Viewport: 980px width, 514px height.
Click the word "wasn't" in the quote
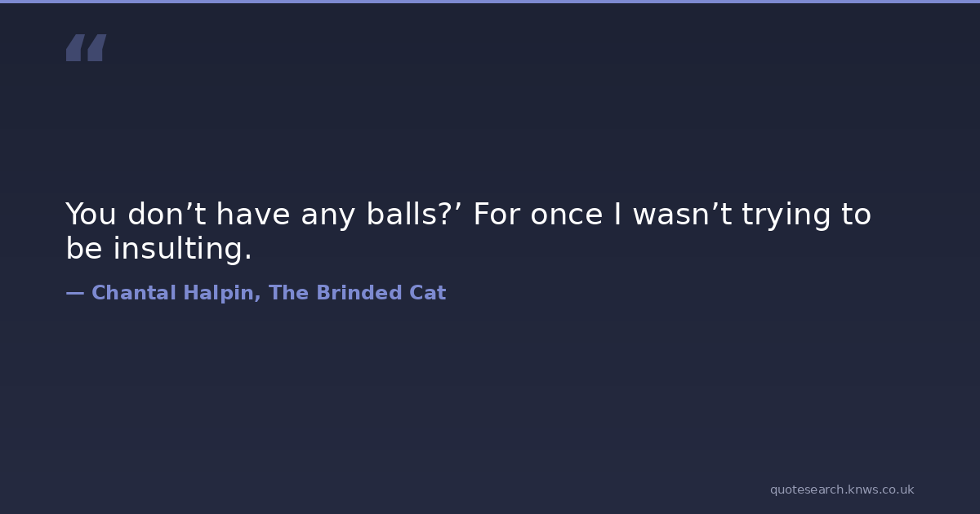point(683,215)
